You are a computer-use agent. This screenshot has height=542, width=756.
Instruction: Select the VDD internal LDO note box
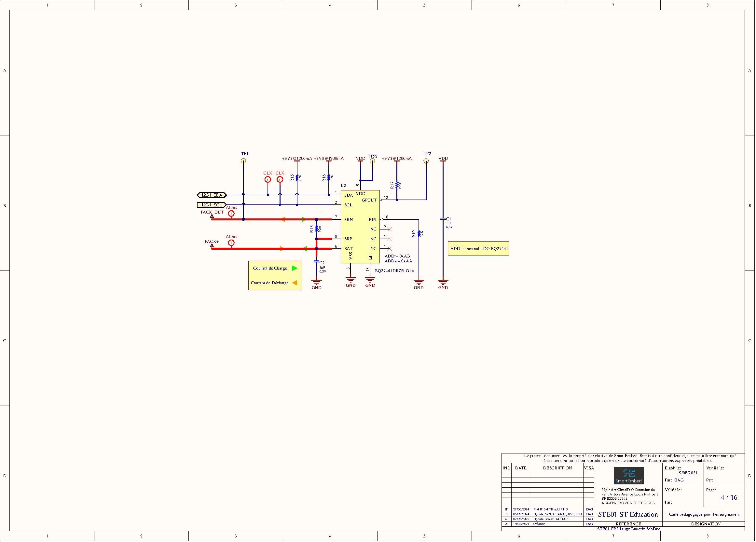pos(478,249)
